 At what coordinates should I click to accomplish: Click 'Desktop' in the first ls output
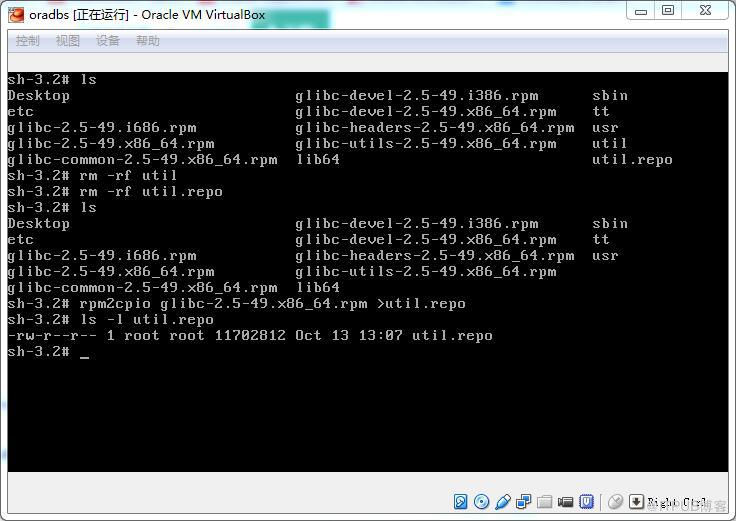tap(38, 96)
